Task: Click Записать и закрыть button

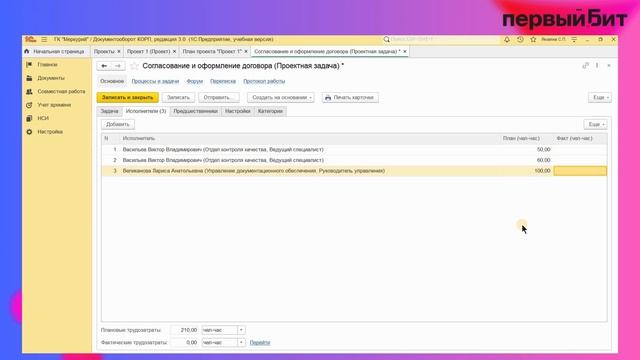Action: [x=127, y=98]
